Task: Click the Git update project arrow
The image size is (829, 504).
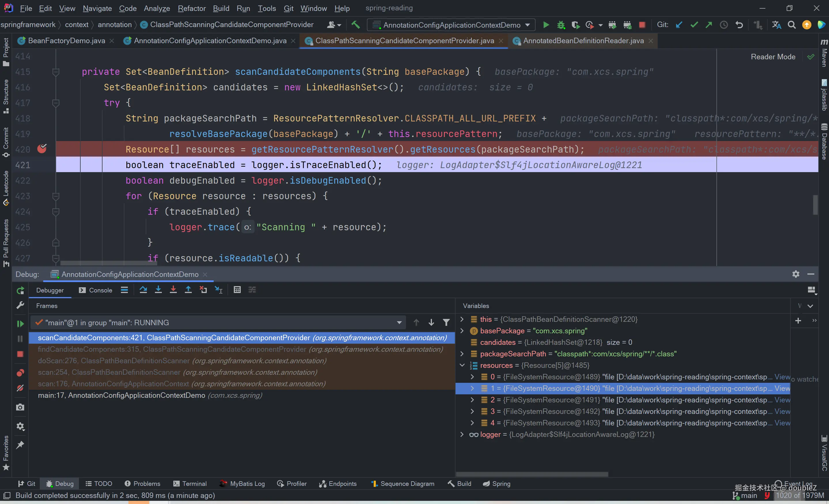Action: 679,25
